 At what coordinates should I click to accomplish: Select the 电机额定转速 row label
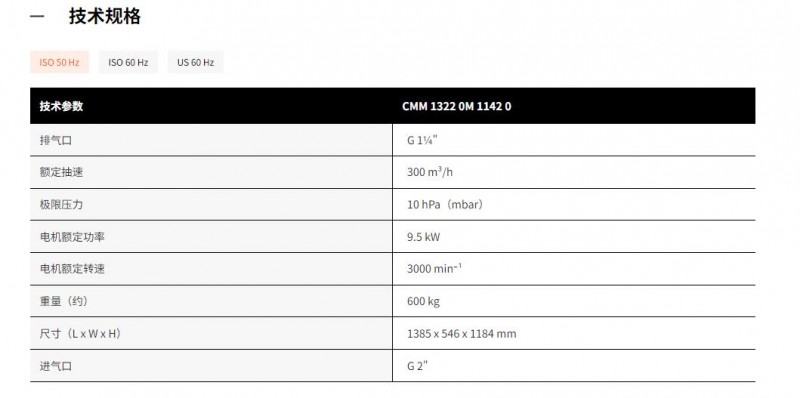(72, 268)
